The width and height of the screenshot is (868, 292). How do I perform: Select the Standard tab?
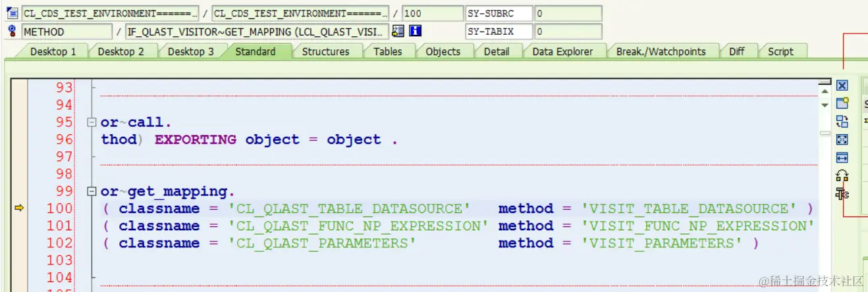(256, 51)
